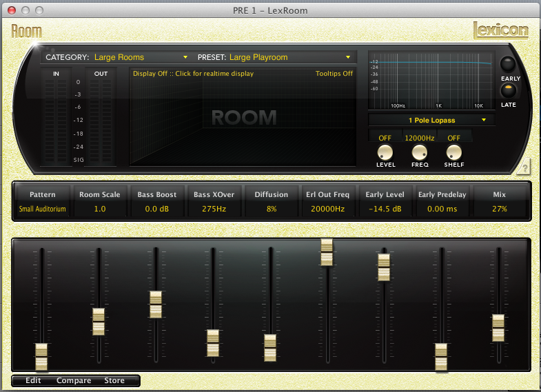Click the Mix slider handle
The image size is (541, 392).
click(498, 328)
